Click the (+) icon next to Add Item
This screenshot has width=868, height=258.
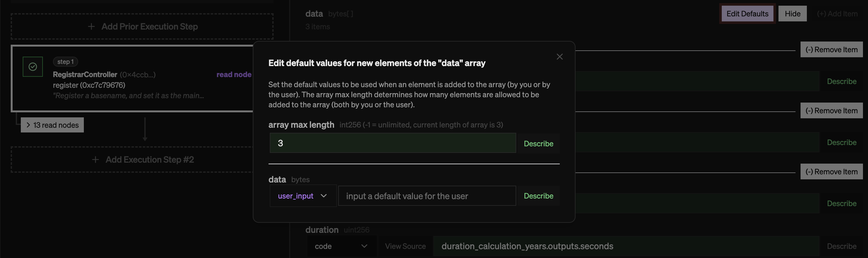point(821,14)
